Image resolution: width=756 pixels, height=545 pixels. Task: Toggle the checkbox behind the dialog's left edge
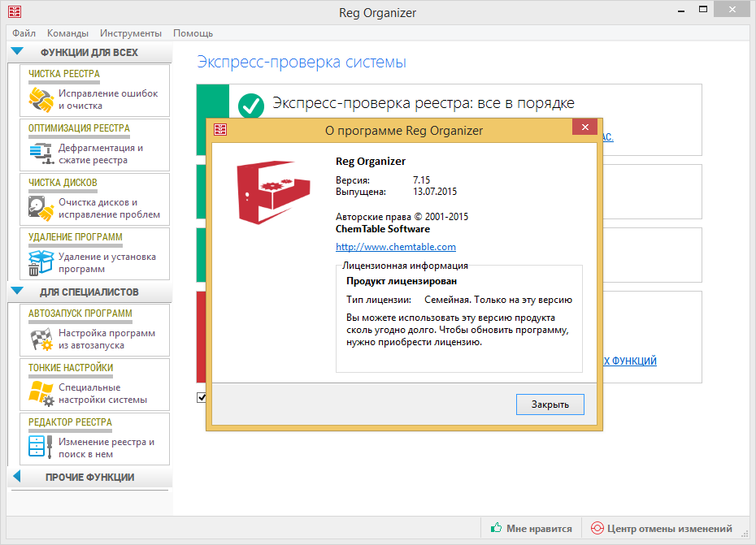click(201, 397)
